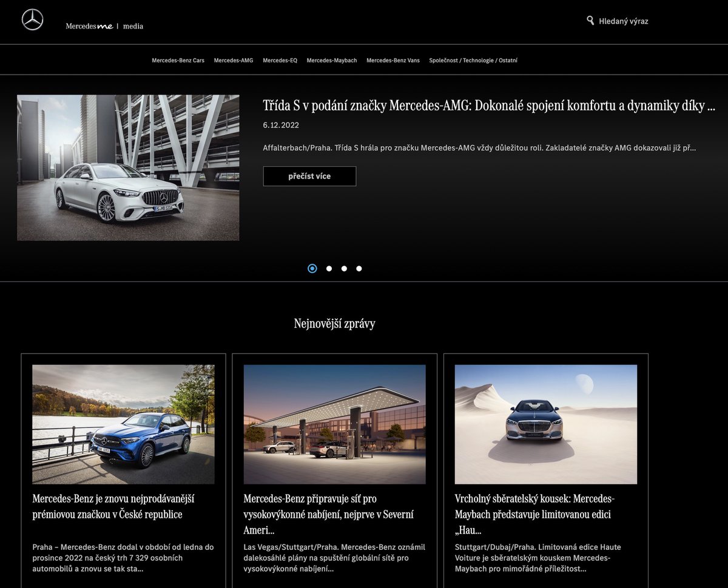Open article about vysokovýkonné nabíjení network
This screenshot has width=728, height=588.
coord(328,515)
